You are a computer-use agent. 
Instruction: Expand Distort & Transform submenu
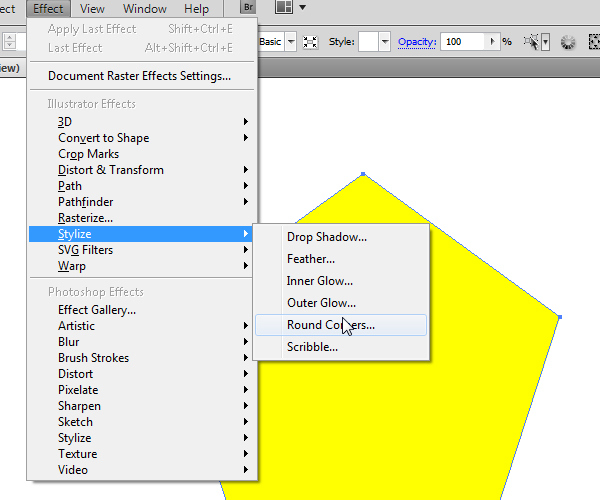(x=142, y=170)
